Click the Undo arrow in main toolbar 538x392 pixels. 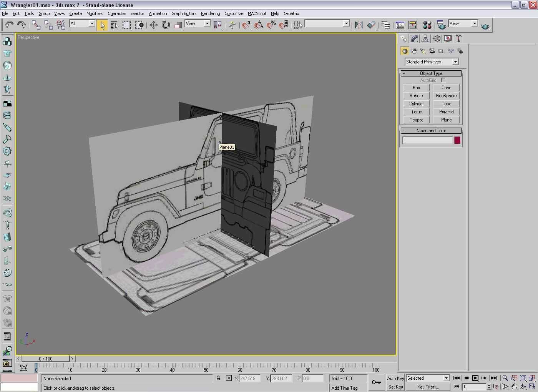[x=9, y=25]
